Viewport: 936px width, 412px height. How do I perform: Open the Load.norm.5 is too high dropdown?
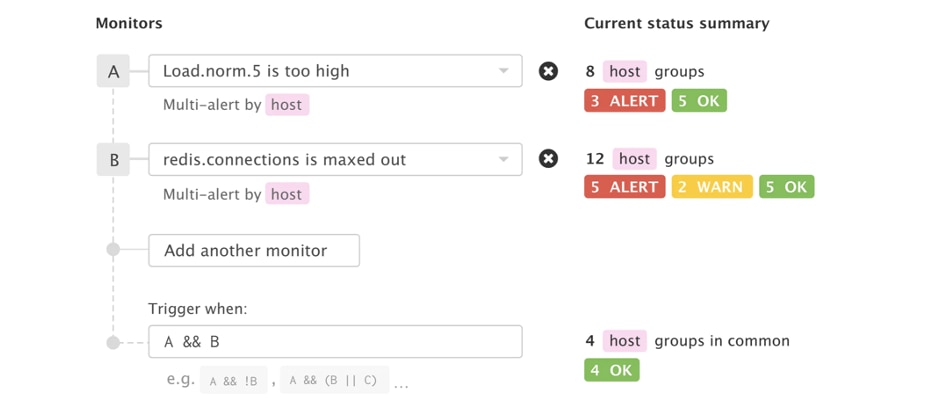pyautogui.click(x=335, y=72)
